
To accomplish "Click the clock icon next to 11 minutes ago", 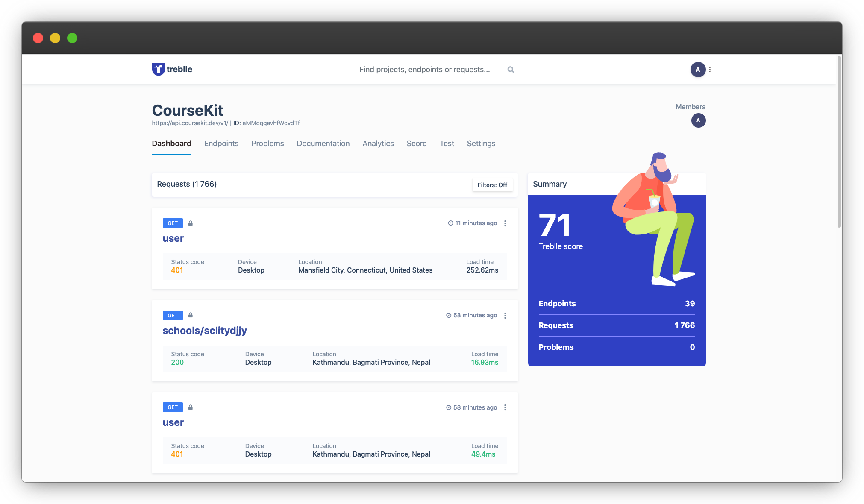I will 450,223.
